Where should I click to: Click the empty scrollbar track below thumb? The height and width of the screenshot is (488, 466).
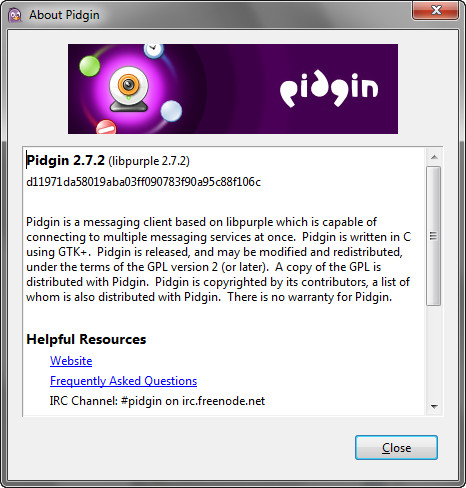tap(434, 352)
